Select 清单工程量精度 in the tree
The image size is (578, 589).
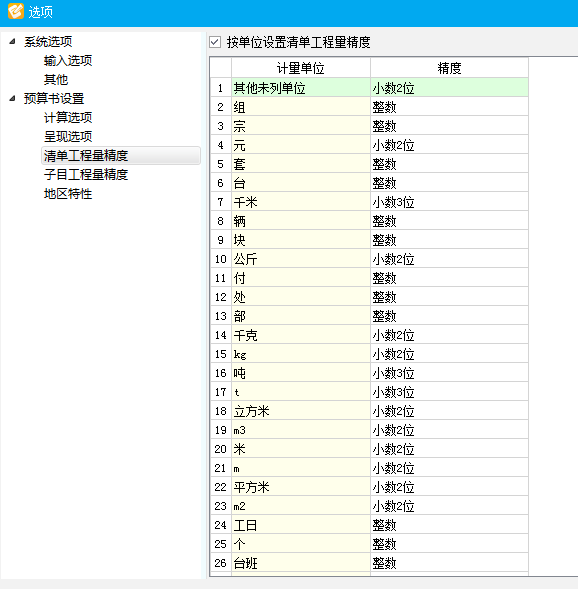click(121, 156)
